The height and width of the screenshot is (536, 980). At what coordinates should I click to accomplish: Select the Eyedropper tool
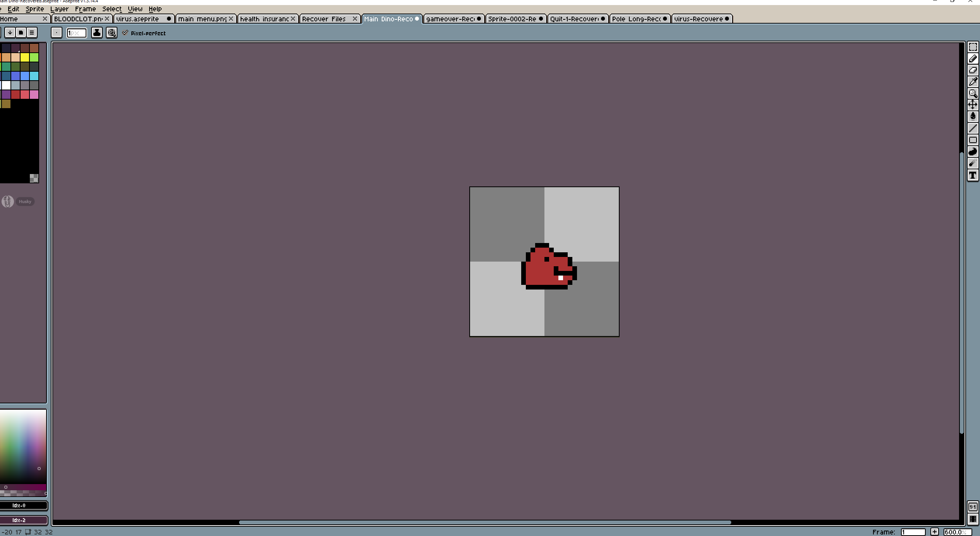[973, 81]
